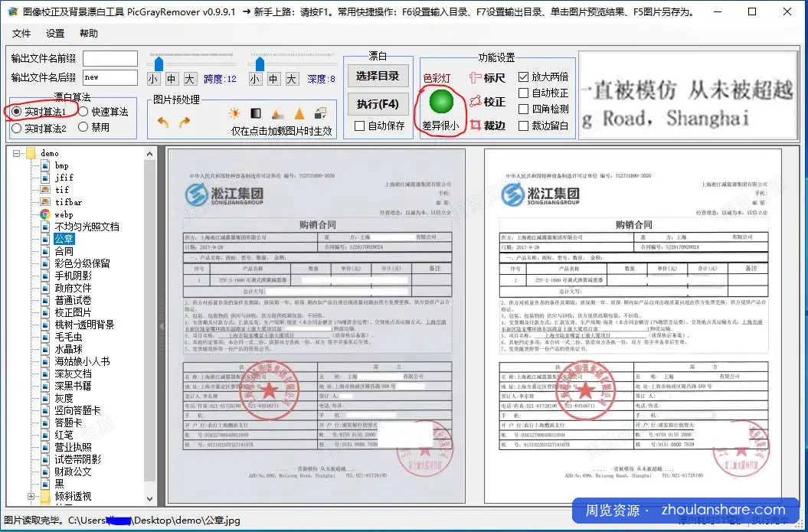Open the 帮助 menu
The width and height of the screenshot is (808, 532).
[x=89, y=34]
